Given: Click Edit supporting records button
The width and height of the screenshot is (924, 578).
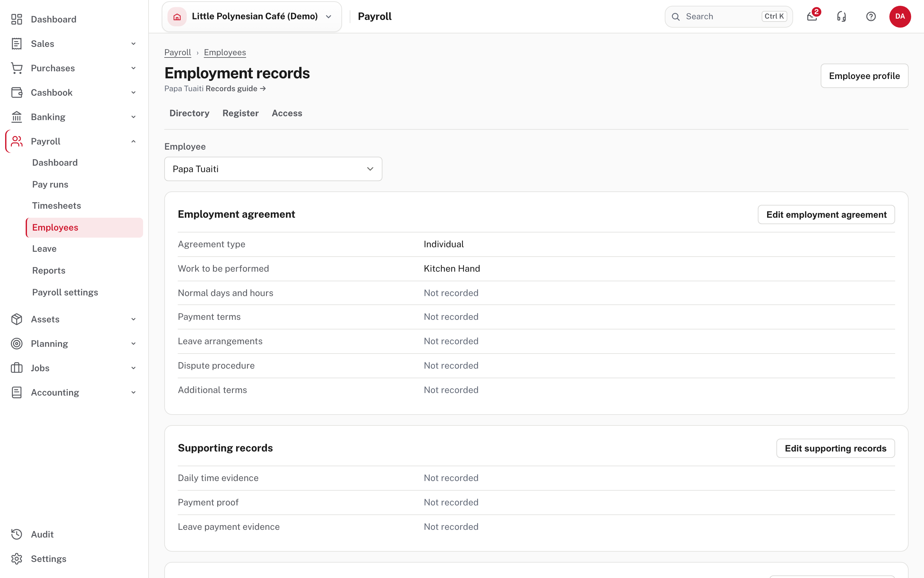Looking at the screenshot, I should [x=835, y=448].
